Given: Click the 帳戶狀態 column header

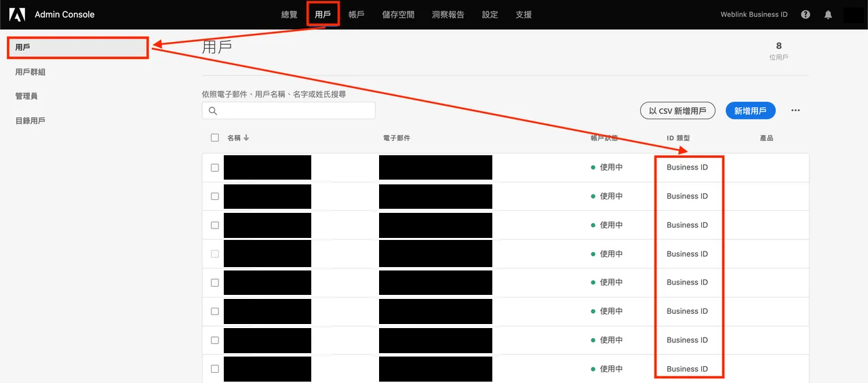Looking at the screenshot, I should [x=604, y=138].
